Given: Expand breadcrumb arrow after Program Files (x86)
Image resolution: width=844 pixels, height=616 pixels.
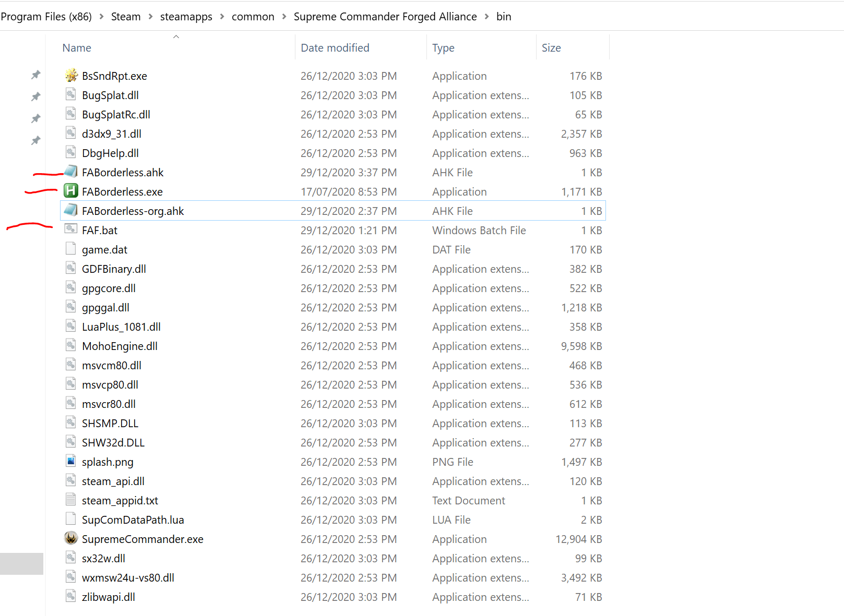Looking at the screenshot, I should tap(101, 17).
